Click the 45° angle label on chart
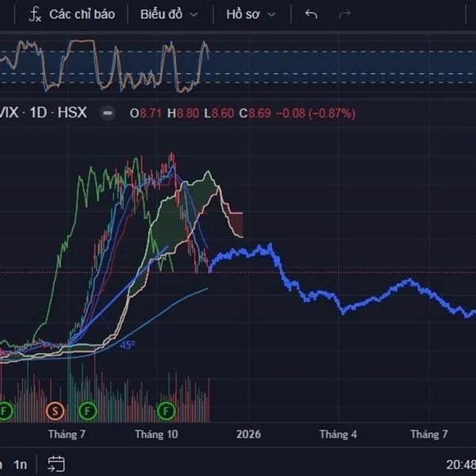476x476 pixels. [127, 345]
